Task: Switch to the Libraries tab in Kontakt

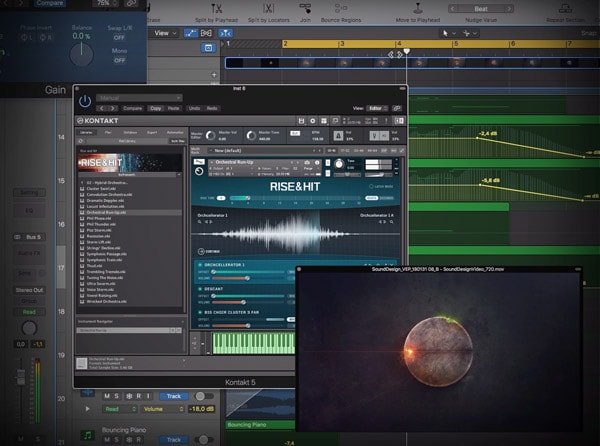Action: (x=88, y=133)
